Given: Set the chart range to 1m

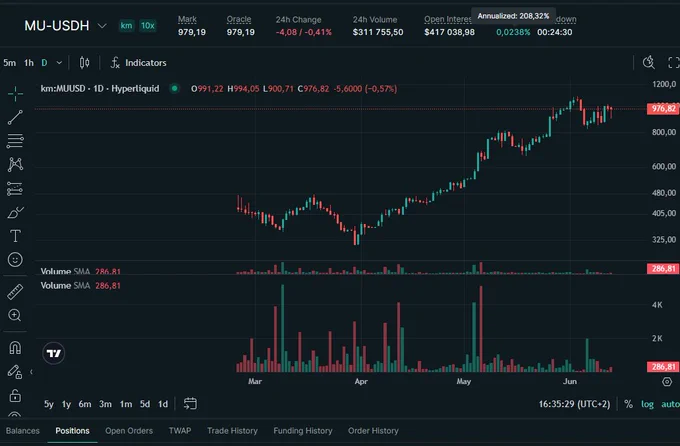Looking at the screenshot, I should click(x=126, y=404).
